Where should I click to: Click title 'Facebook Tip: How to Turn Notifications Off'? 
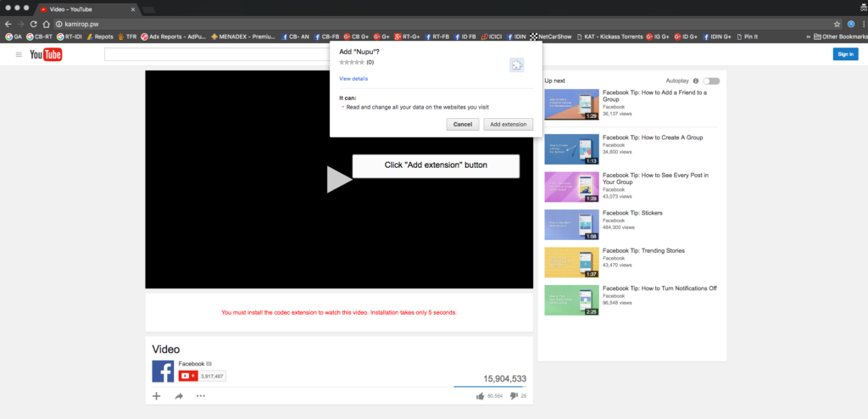(659, 288)
